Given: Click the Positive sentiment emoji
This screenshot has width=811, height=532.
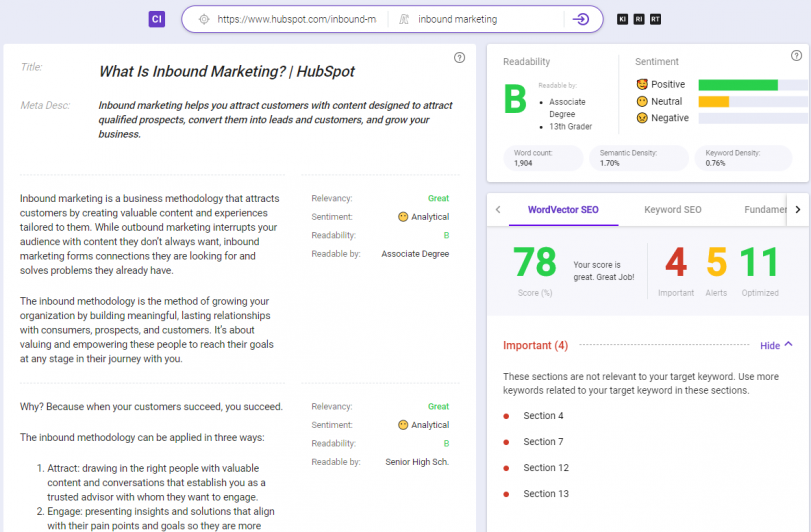Looking at the screenshot, I should pyautogui.click(x=642, y=84).
